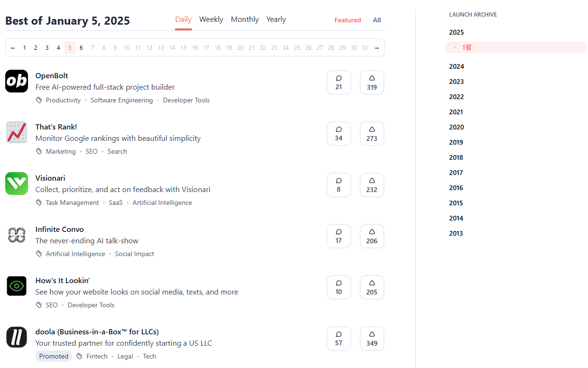Upvote doola with 349 votes
This screenshot has height=368, width=588.
(372, 339)
